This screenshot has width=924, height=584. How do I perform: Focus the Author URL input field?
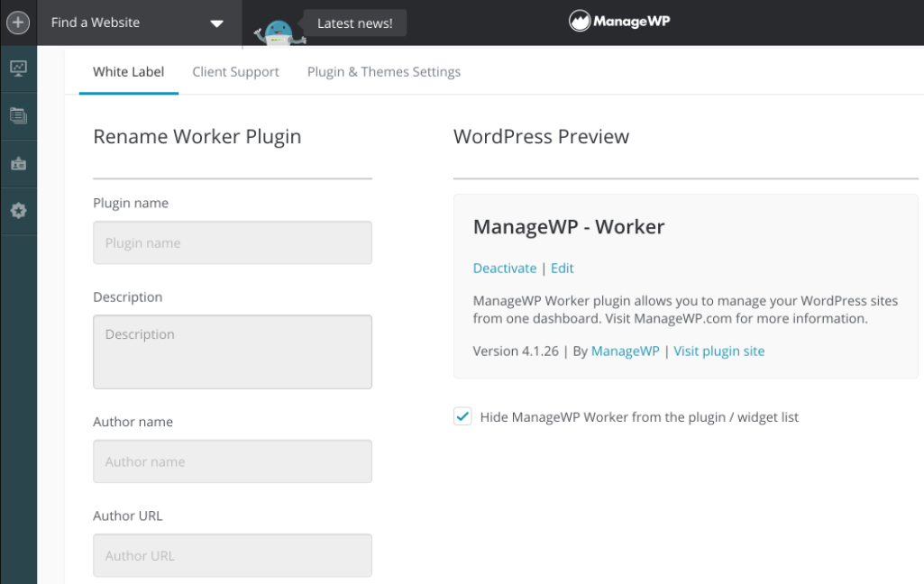coord(233,555)
